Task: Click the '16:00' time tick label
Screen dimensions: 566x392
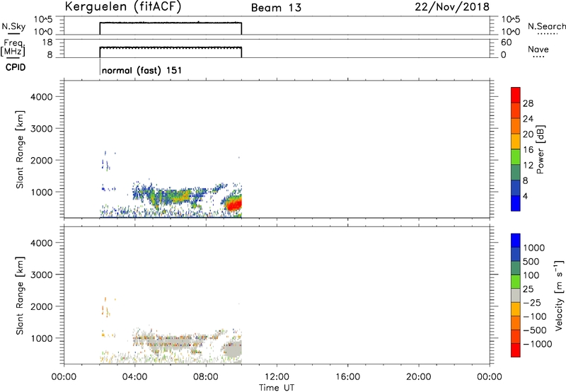Action: [x=347, y=377]
